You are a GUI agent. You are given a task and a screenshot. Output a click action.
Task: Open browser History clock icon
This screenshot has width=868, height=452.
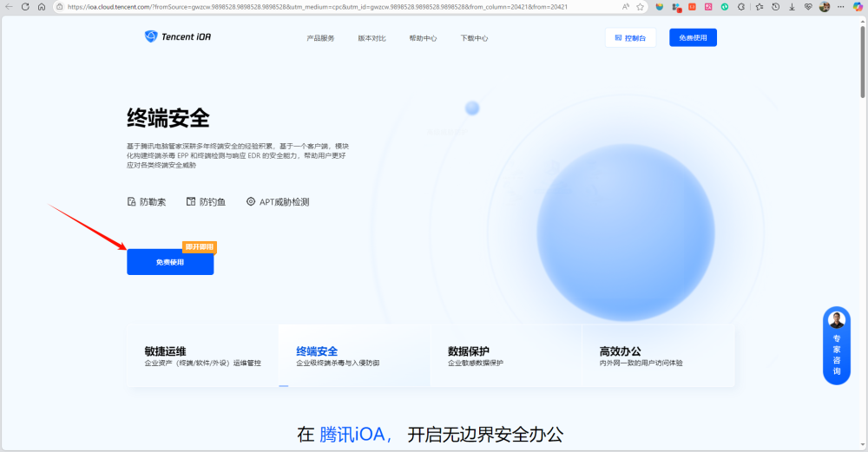775,7
